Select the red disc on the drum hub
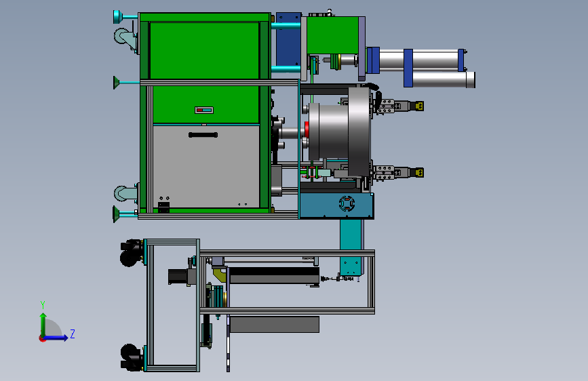Image resolution: width=588 pixels, height=381 pixels. click(x=307, y=129)
